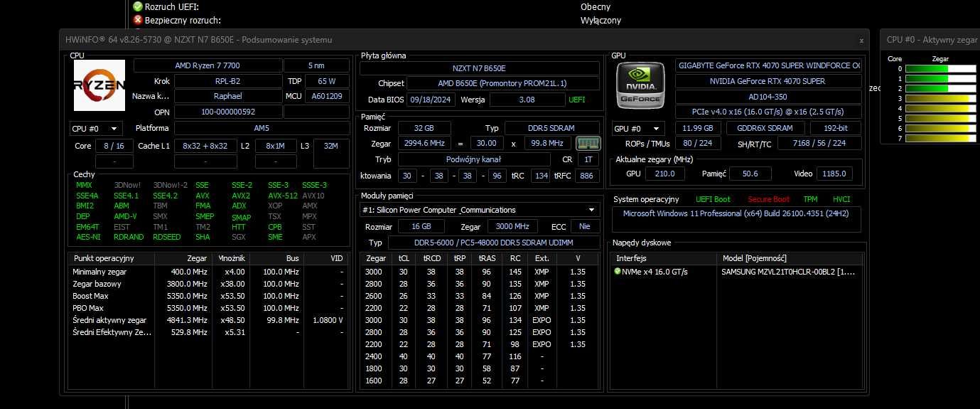Click the AM5 platform field
980x409 pixels.
coord(262,129)
